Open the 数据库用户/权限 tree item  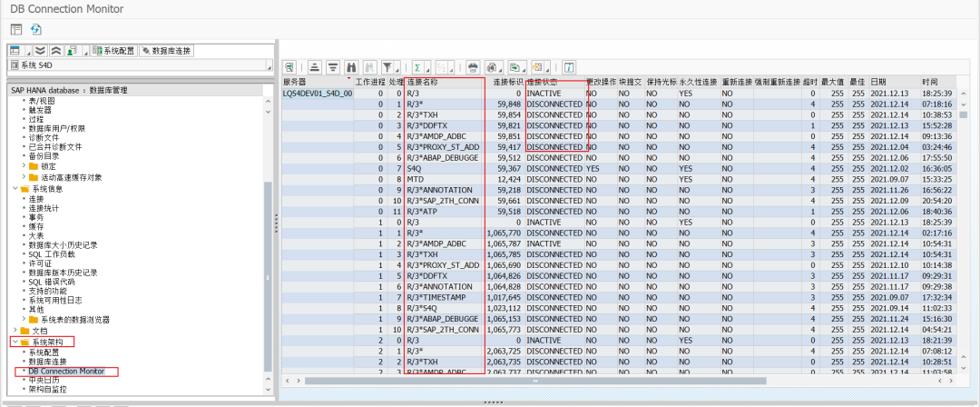[x=57, y=128]
